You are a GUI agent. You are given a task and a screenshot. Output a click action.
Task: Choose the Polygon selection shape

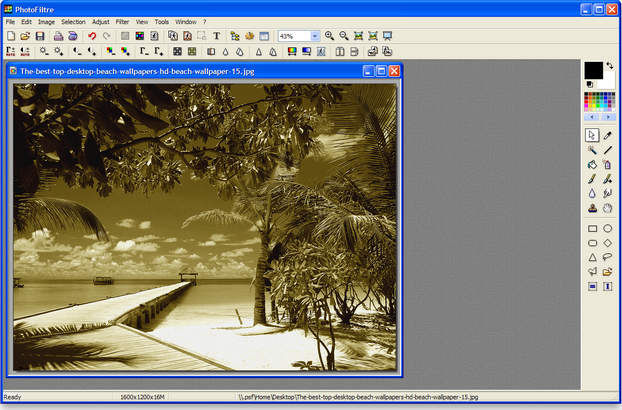592,272
